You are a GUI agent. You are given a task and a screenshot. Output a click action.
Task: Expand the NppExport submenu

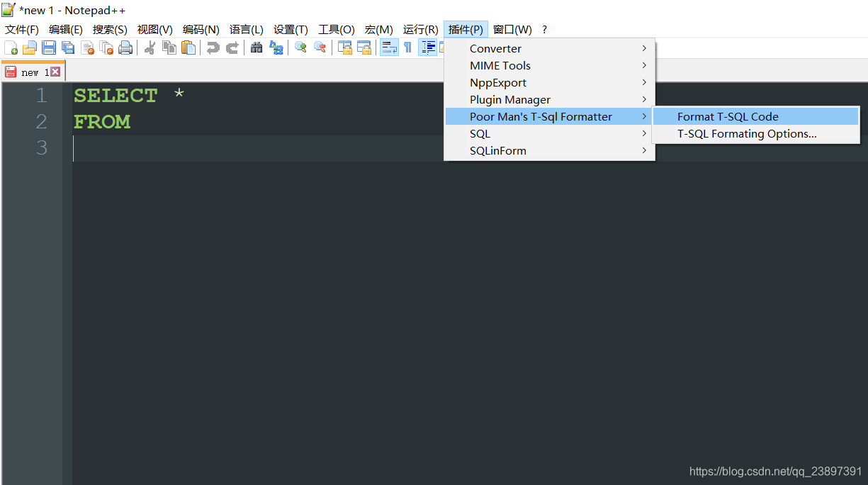click(x=550, y=83)
